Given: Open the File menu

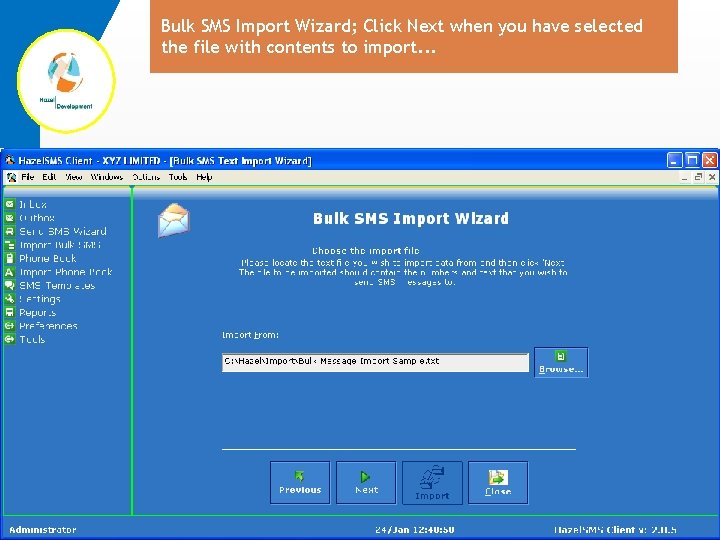Looking at the screenshot, I should pos(28,177).
